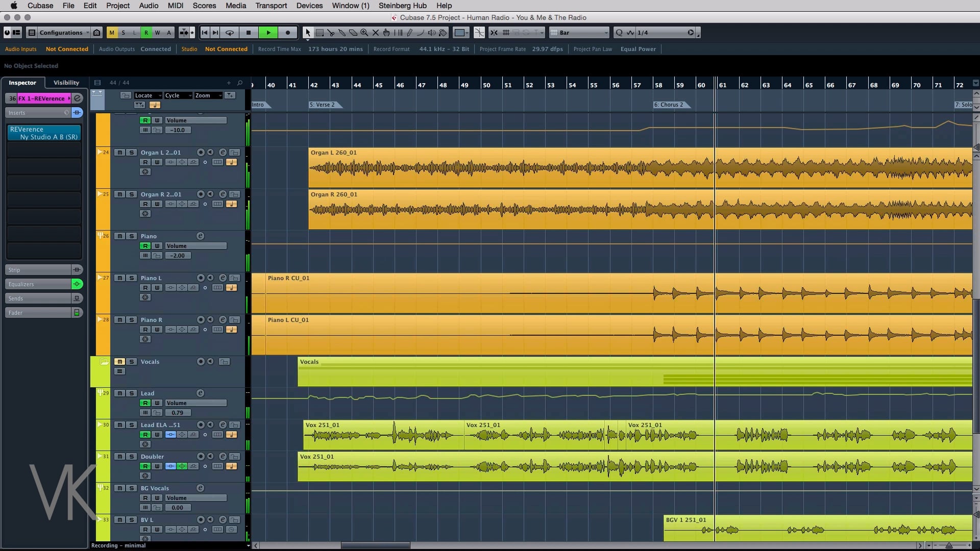Open the Sends inspector section

coord(39,298)
